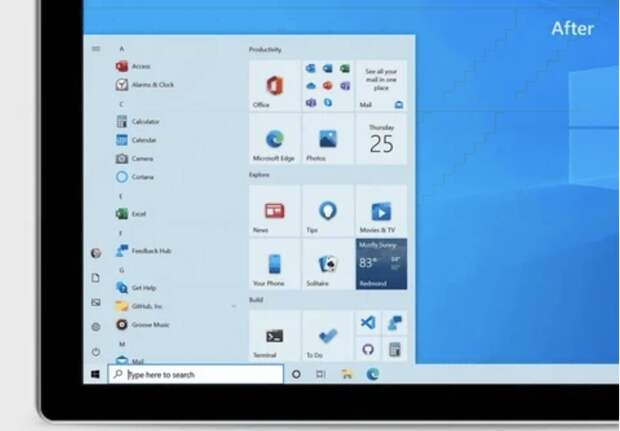
Task: Launch Groove Music
Action: [x=142, y=325]
